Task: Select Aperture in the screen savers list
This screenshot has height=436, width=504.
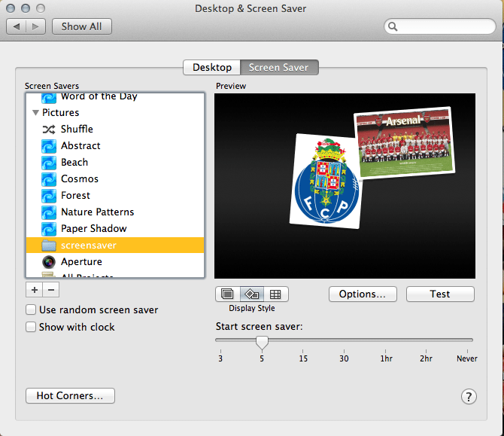Action: click(115, 262)
